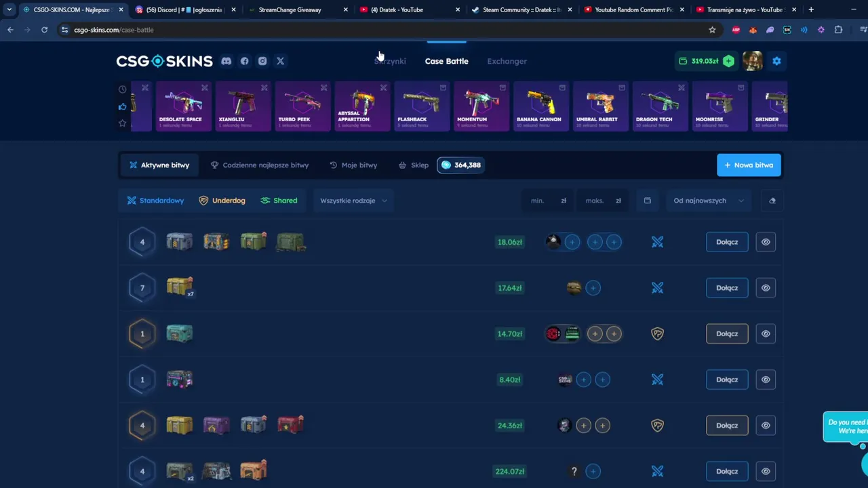Bookmark the current page with star icon
Image resolution: width=868 pixels, height=488 pixels.
(x=712, y=30)
